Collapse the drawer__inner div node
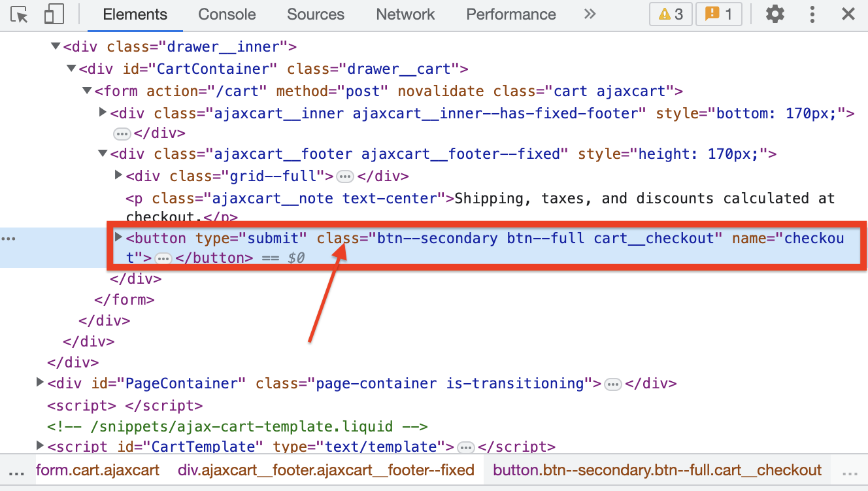The width and height of the screenshot is (868, 491). click(x=56, y=46)
